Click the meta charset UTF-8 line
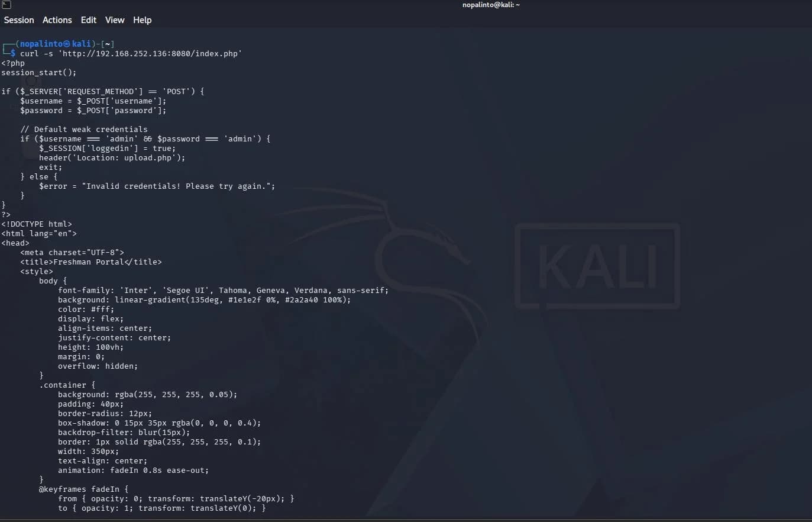Image resolution: width=812 pixels, height=522 pixels. point(72,252)
